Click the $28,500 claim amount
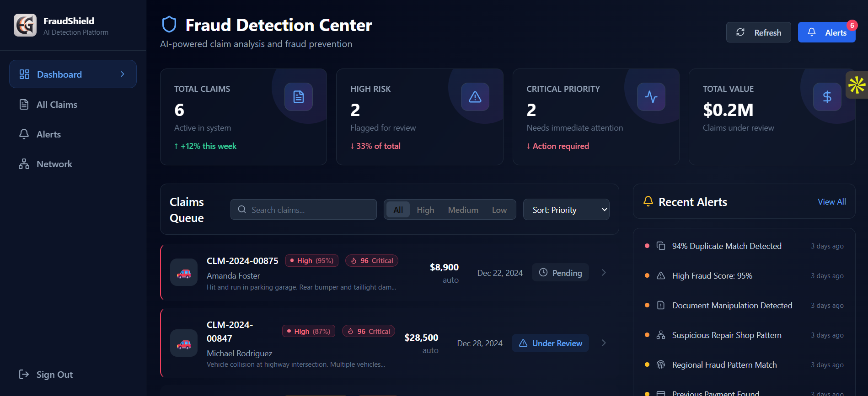The height and width of the screenshot is (396, 868). point(421,338)
